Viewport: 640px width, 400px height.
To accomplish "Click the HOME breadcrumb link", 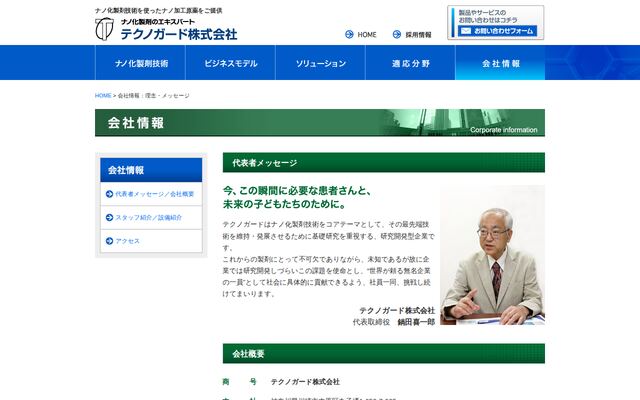I will [103, 96].
